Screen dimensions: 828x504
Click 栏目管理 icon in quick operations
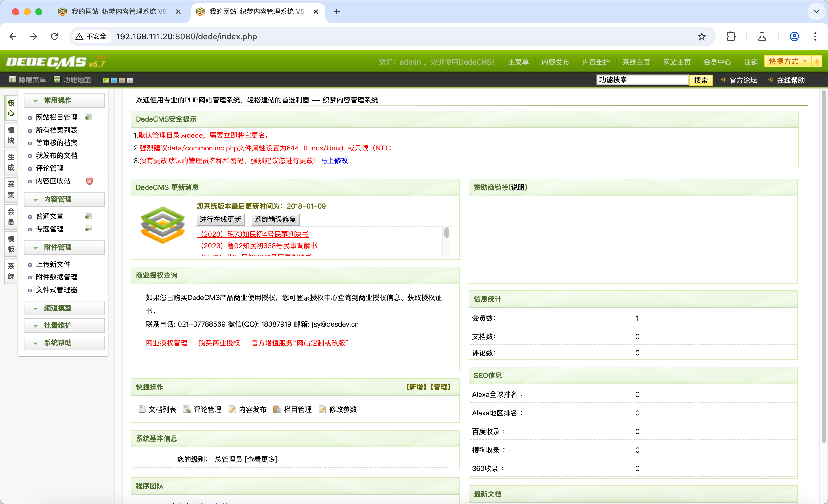(x=277, y=409)
